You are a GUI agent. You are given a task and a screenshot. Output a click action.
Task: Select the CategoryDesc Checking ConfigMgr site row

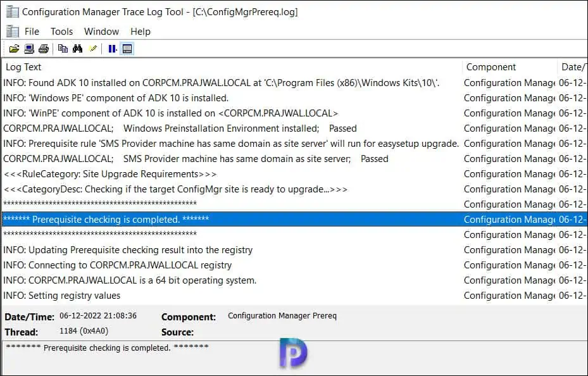(x=294, y=189)
